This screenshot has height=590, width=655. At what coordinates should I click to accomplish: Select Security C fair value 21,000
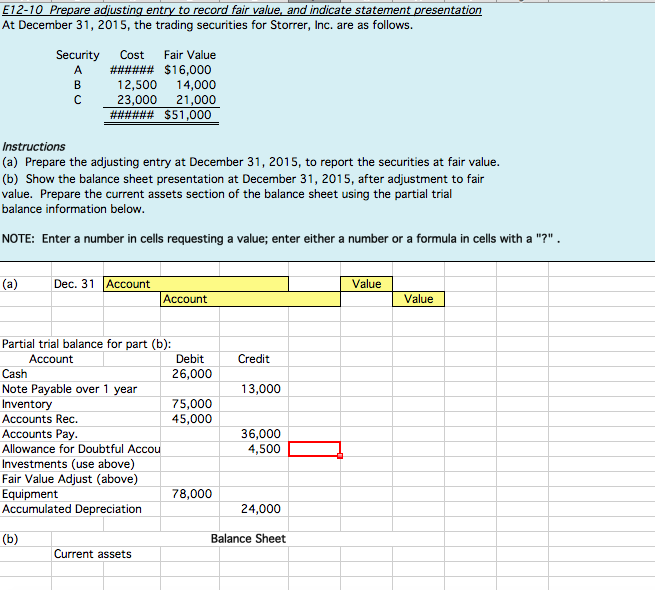pos(196,100)
